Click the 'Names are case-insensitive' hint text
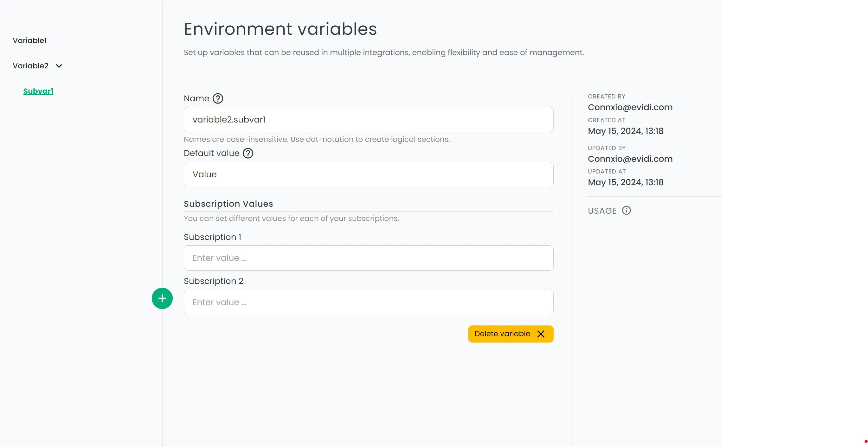The width and height of the screenshot is (868, 447). (x=317, y=139)
